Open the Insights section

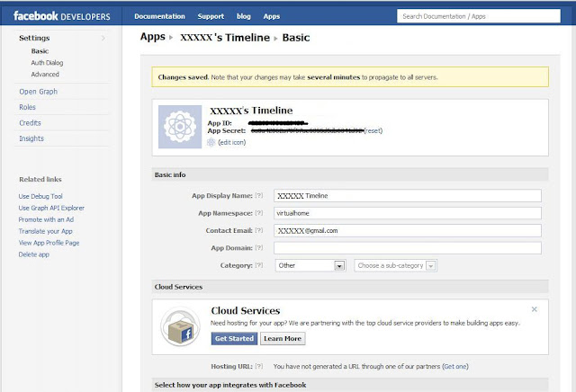click(x=31, y=138)
